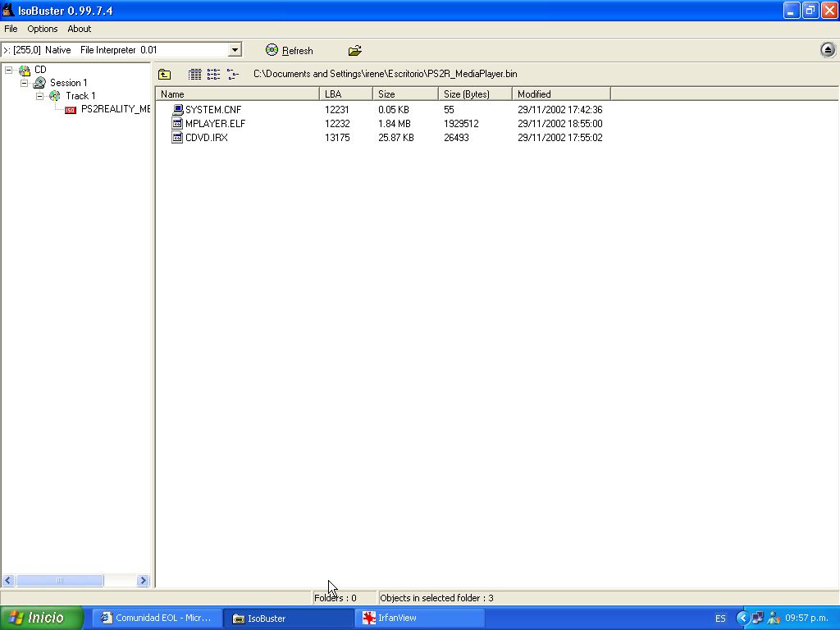
Task: Collapse the Session 1 node
Action: pos(24,83)
